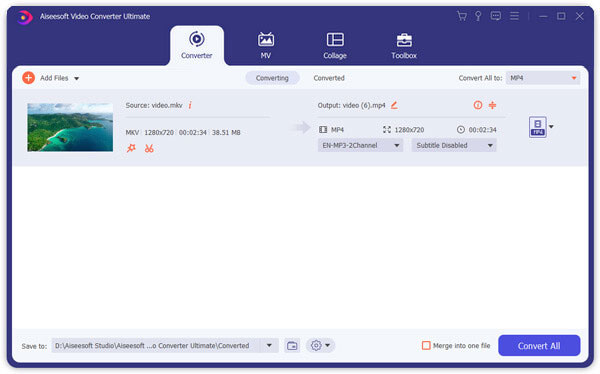Click the Convert All button
This screenshot has height=374, width=600.
539,346
